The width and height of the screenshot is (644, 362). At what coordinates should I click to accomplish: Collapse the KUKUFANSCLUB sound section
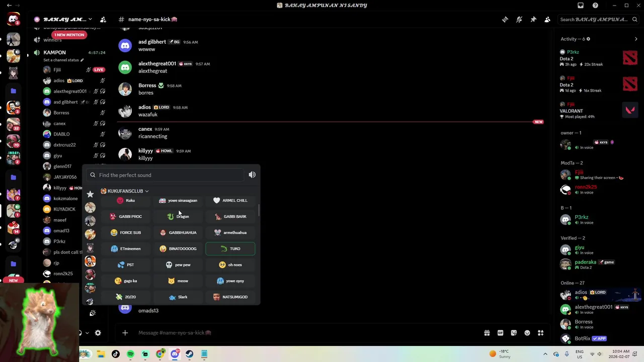coord(125,191)
